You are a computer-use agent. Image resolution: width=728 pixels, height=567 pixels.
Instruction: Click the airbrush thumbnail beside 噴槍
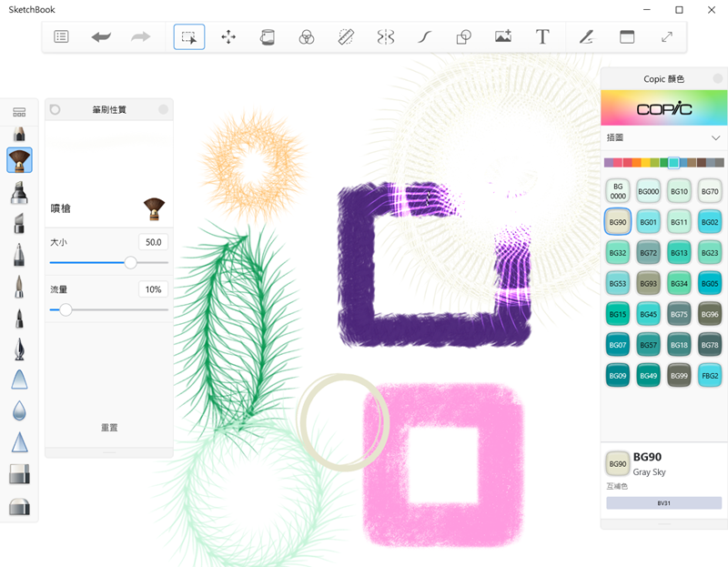click(154, 208)
